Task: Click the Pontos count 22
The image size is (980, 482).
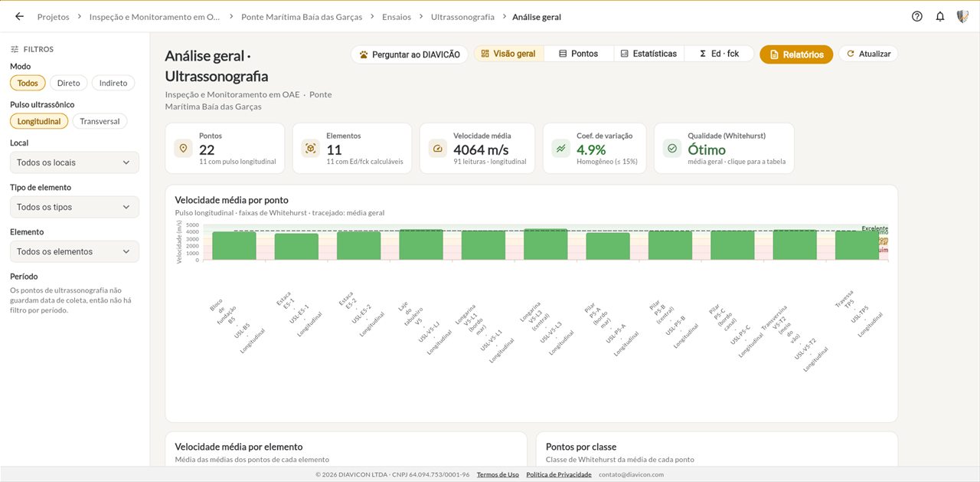Action: pyautogui.click(x=207, y=149)
